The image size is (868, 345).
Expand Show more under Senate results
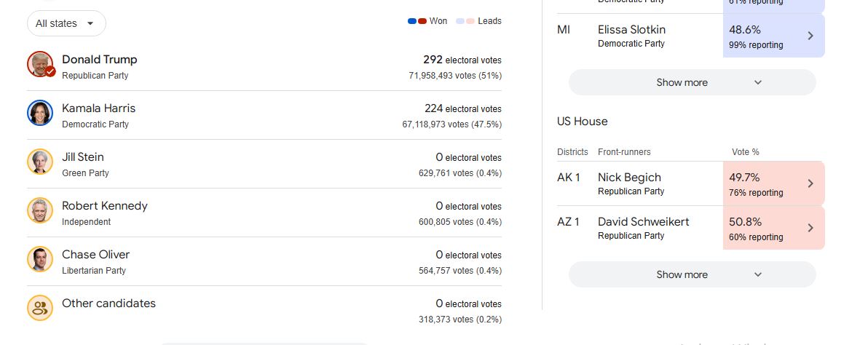(692, 82)
